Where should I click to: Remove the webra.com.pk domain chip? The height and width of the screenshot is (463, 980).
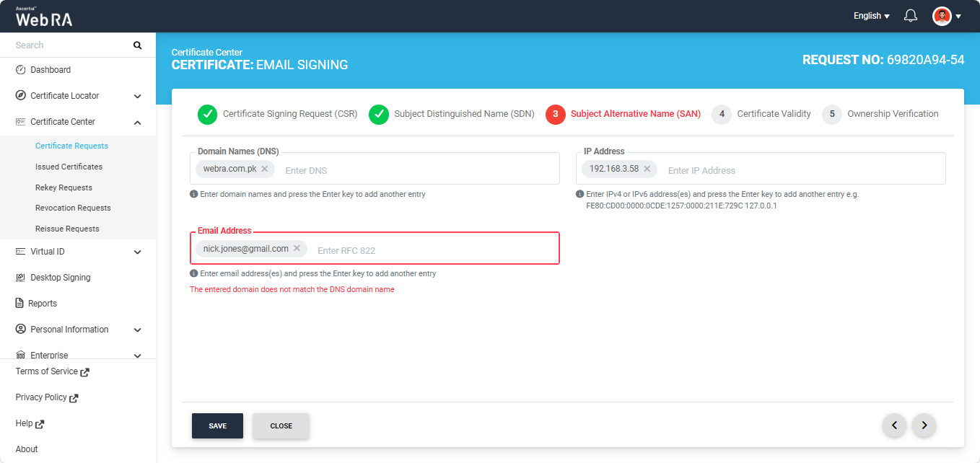265,169
